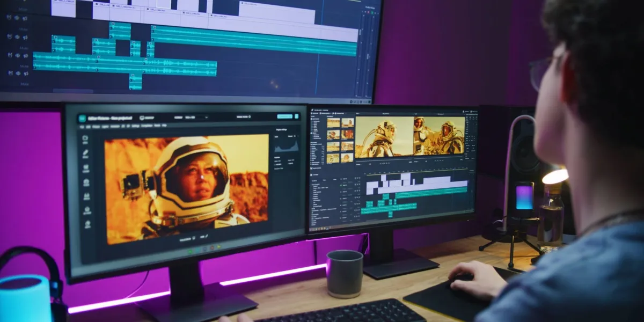Select the top-right thumbnail in the right monitor's media bin

click(x=348, y=123)
